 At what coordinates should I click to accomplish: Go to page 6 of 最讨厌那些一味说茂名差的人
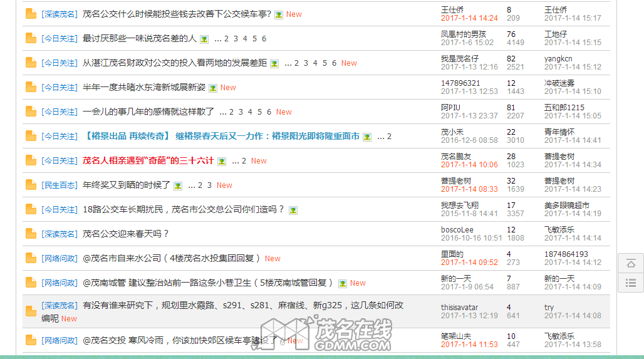264,39
